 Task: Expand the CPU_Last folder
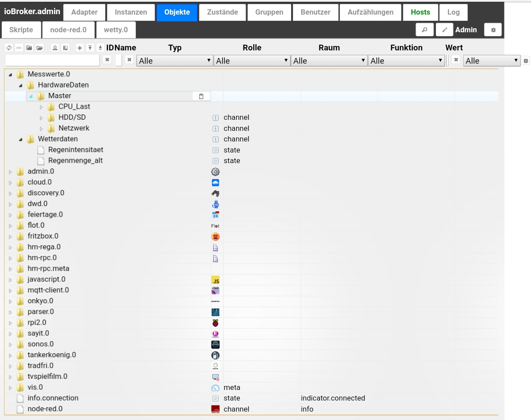tap(41, 107)
